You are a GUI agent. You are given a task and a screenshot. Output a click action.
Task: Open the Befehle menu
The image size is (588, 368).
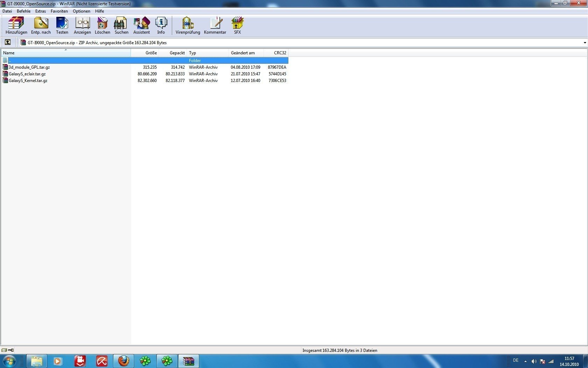[x=23, y=11]
